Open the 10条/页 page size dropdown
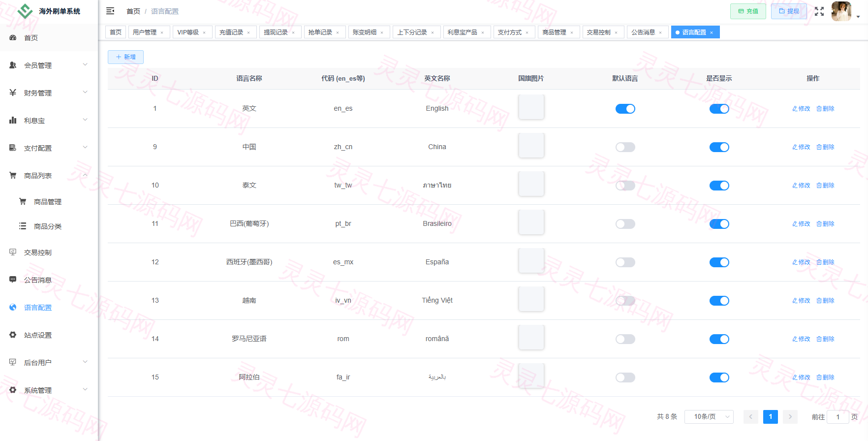 [x=709, y=417]
